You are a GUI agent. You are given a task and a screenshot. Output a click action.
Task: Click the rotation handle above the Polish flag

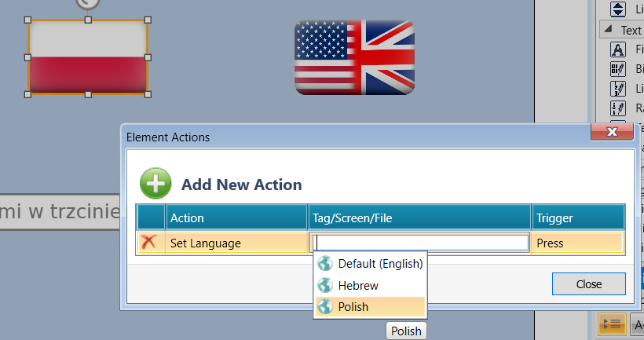[88, 3]
